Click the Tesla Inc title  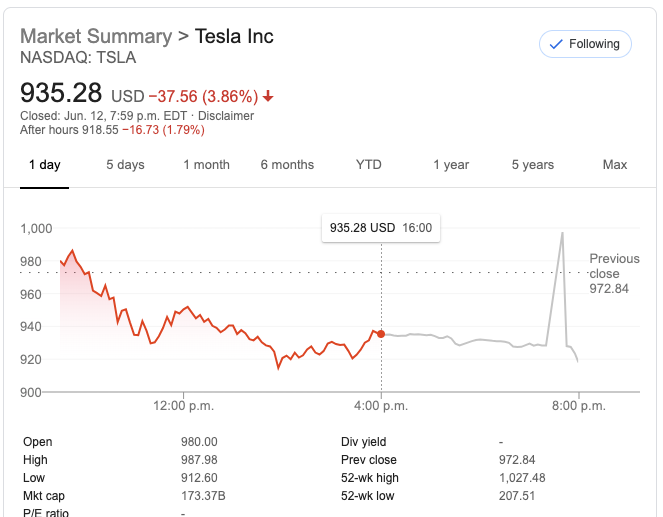(234, 37)
